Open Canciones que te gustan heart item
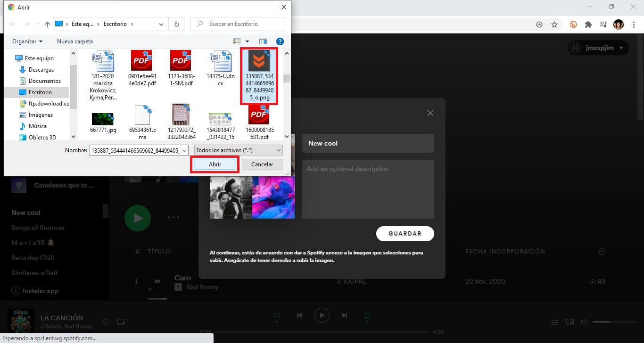 click(53, 185)
